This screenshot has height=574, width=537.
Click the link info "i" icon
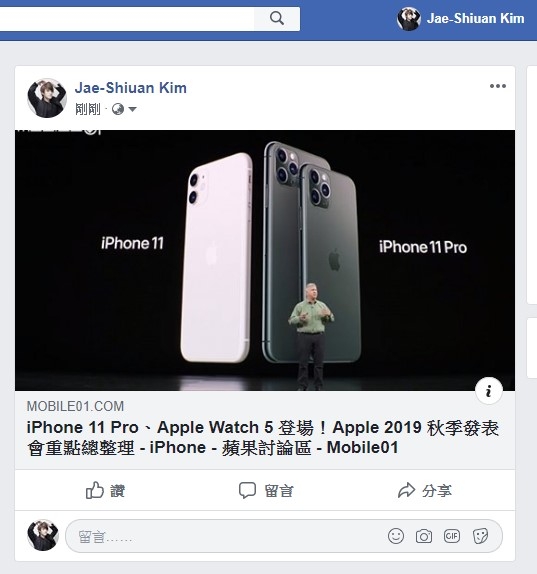(489, 391)
